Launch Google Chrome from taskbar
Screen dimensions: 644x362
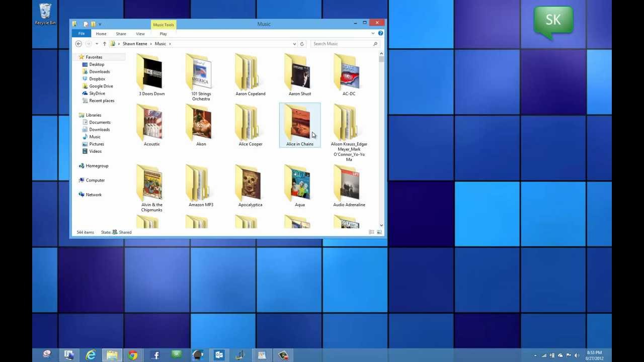click(x=133, y=355)
